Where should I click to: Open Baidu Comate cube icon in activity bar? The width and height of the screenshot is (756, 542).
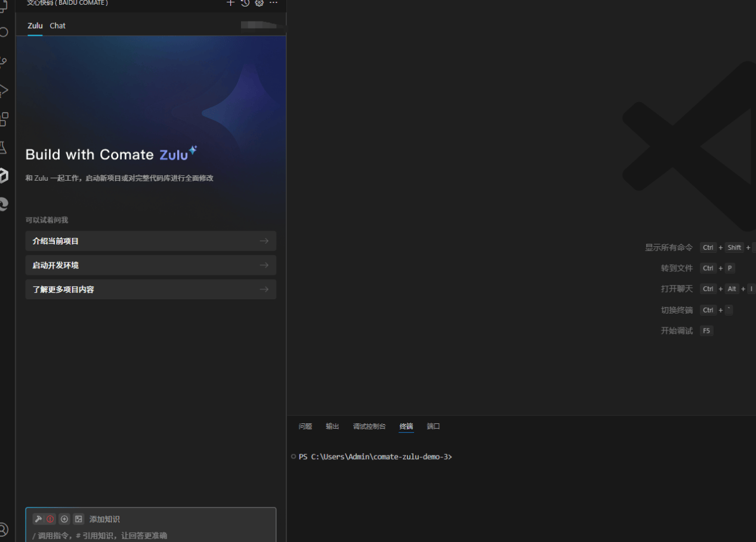[4, 175]
